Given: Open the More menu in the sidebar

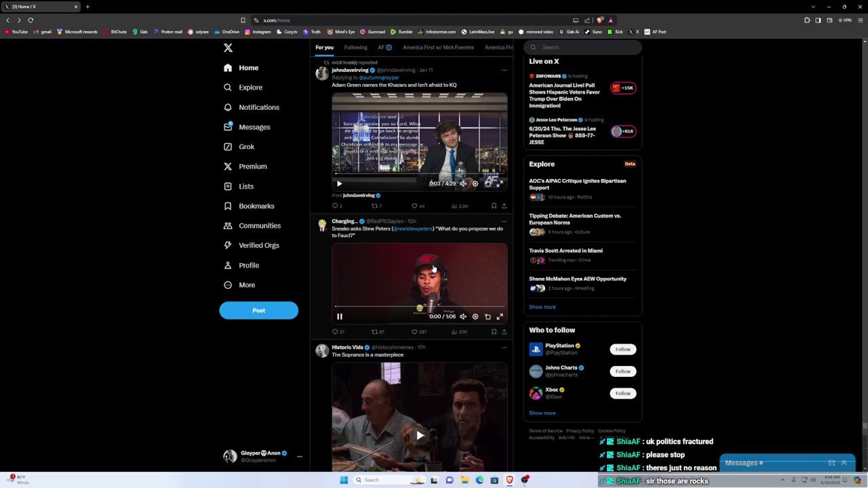Looking at the screenshot, I should click(x=239, y=285).
